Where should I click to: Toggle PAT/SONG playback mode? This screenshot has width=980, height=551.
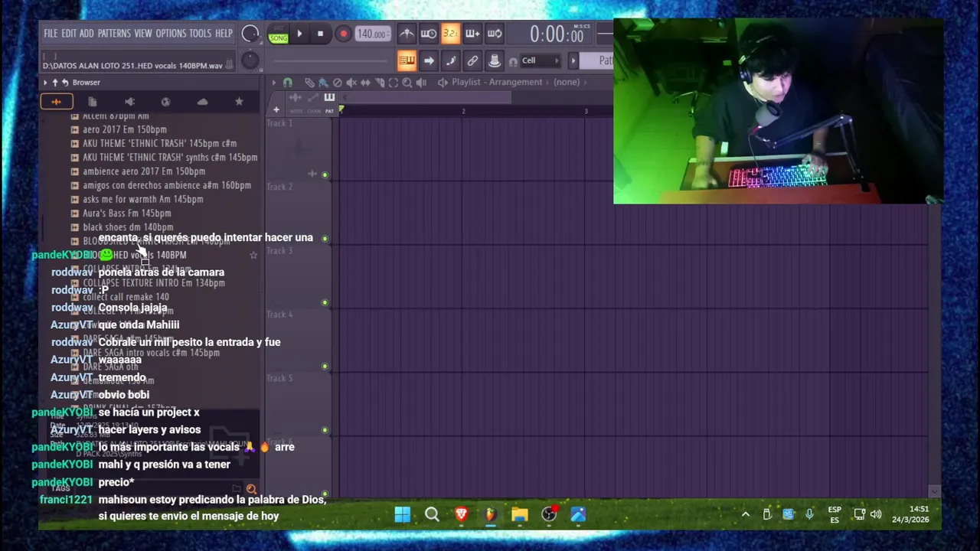click(x=278, y=34)
